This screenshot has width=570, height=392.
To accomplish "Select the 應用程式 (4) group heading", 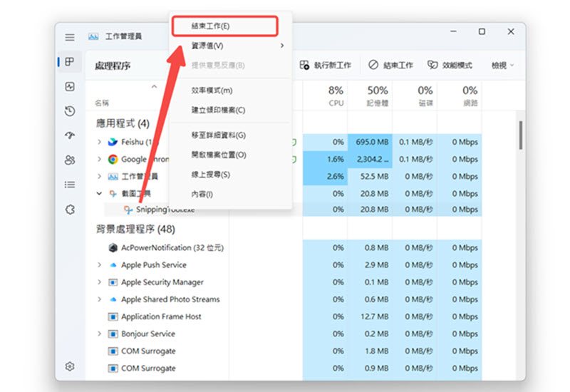I will click(123, 123).
